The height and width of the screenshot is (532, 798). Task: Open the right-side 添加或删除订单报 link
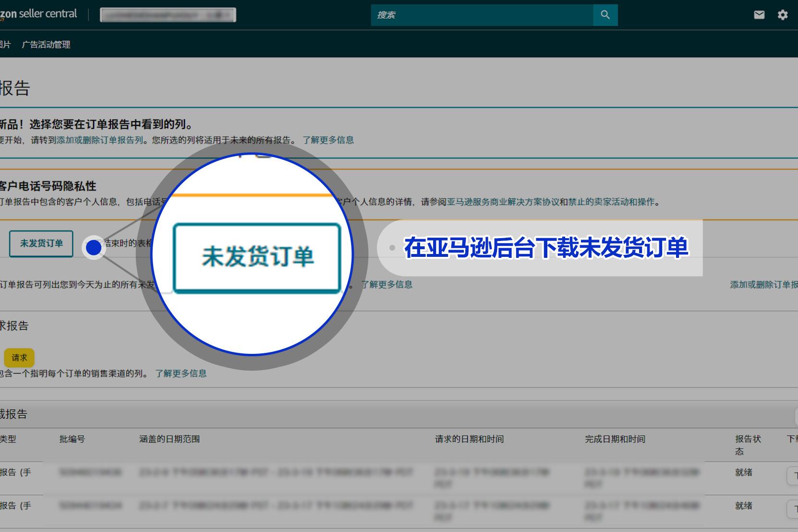(764, 285)
